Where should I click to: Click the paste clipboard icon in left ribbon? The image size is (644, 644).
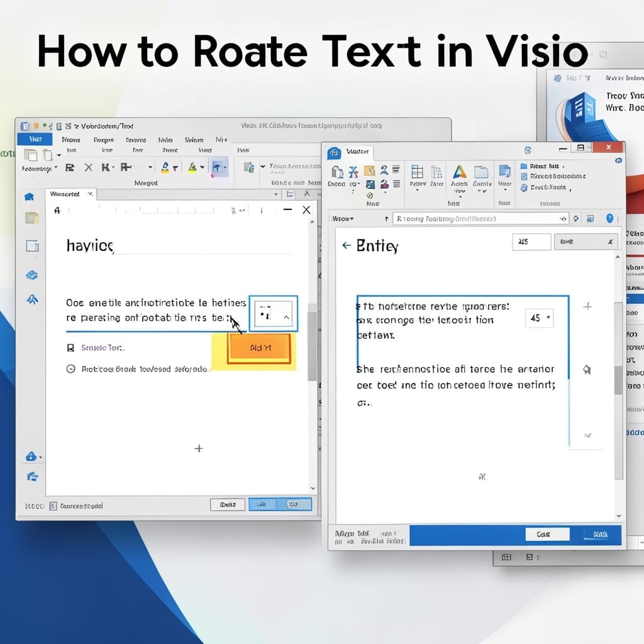[30, 155]
